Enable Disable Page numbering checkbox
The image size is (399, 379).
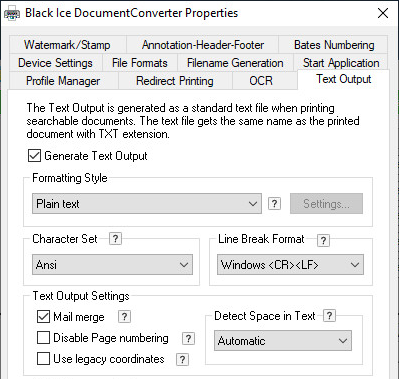coord(43,338)
